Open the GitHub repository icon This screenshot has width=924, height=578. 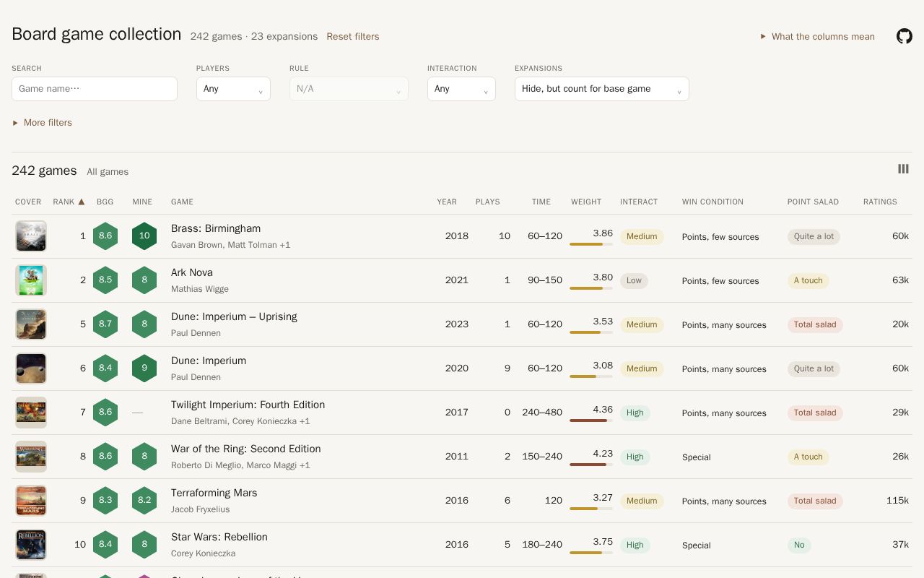click(905, 36)
